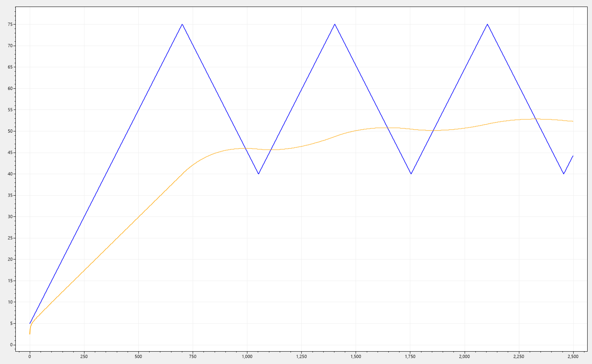Click the y-axis label 50

(10, 131)
